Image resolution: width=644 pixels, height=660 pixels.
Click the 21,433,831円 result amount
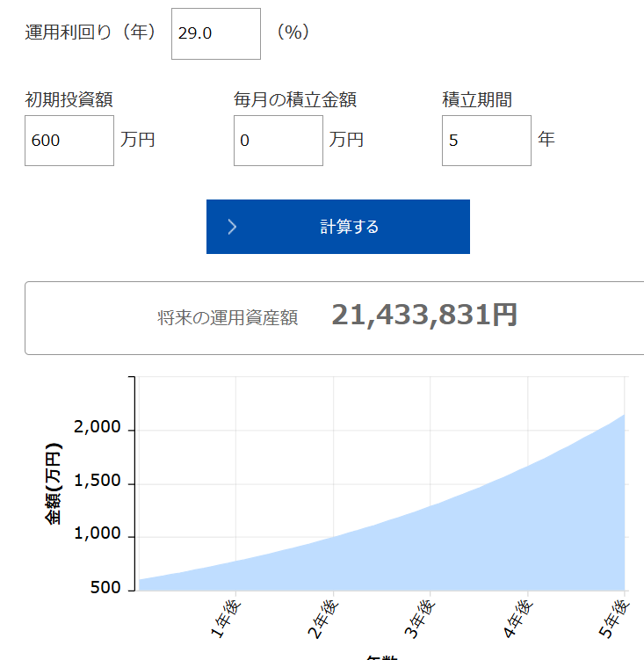coord(424,315)
